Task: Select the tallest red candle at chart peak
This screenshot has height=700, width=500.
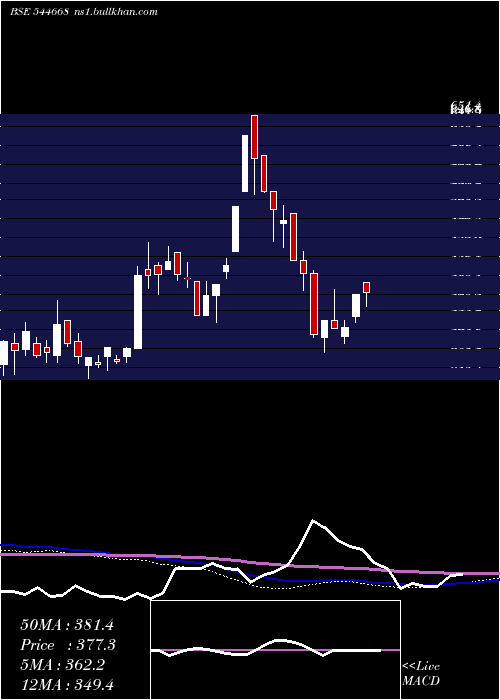Action: [254, 137]
